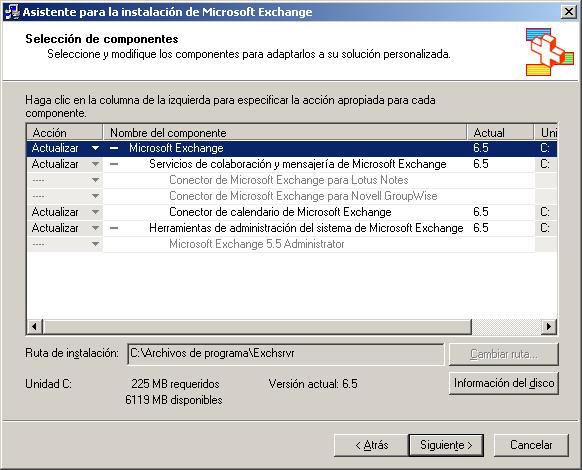Click the setup wizard title bar icon
Viewport: 582px width, 470px height.
click(12, 12)
